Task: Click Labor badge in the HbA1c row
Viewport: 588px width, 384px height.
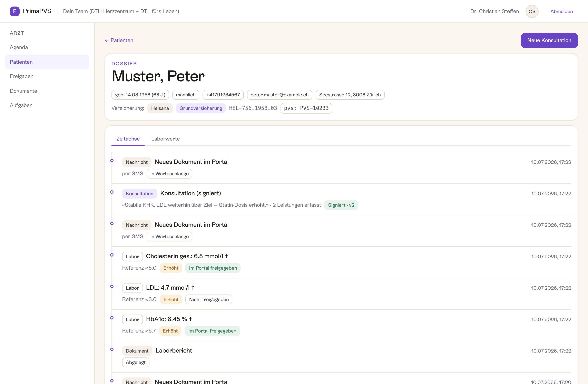Action: (132, 319)
